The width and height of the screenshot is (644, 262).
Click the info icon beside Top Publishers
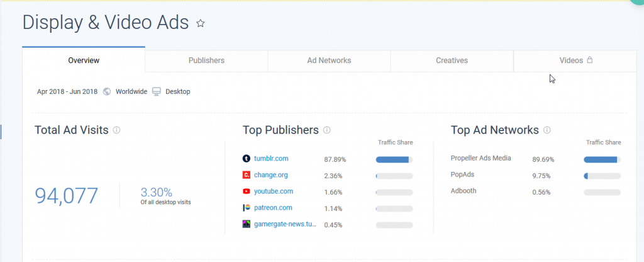(326, 130)
